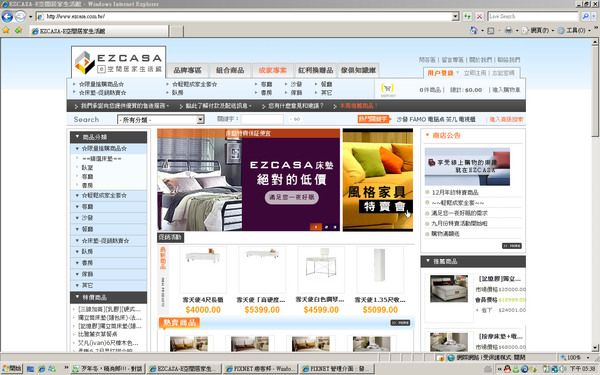This screenshot has height=375, width=600.
Task: Click the EZCASA browser tab
Action: coord(99,31)
